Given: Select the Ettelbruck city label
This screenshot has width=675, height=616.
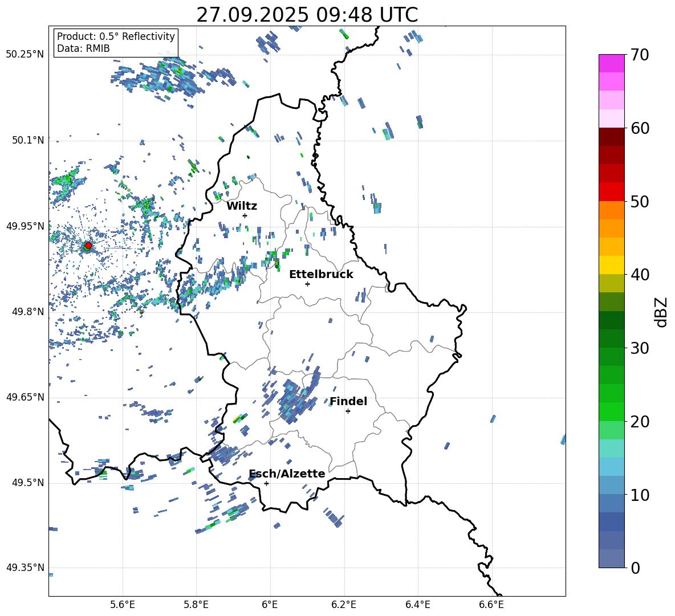Looking at the screenshot, I should 321,274.
